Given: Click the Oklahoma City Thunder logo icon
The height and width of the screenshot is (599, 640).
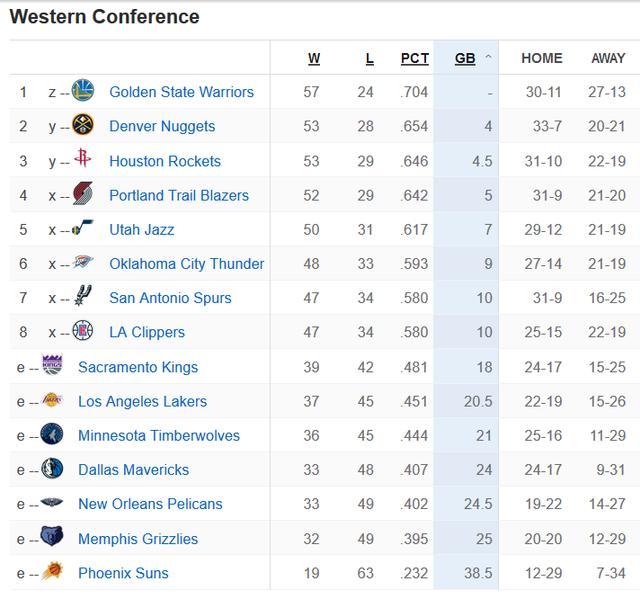Looking at the screenshot, I should click(83, 264).
